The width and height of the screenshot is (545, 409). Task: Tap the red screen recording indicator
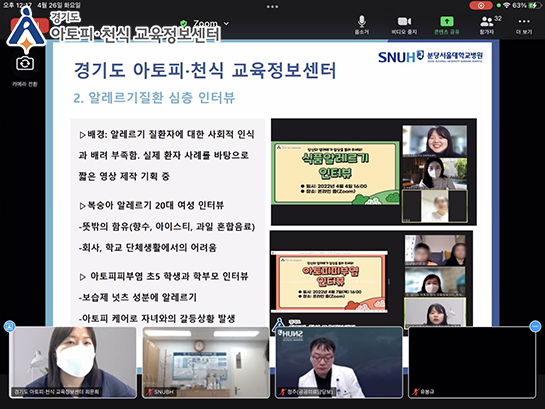pyautogui.click(x=481, y=6)
